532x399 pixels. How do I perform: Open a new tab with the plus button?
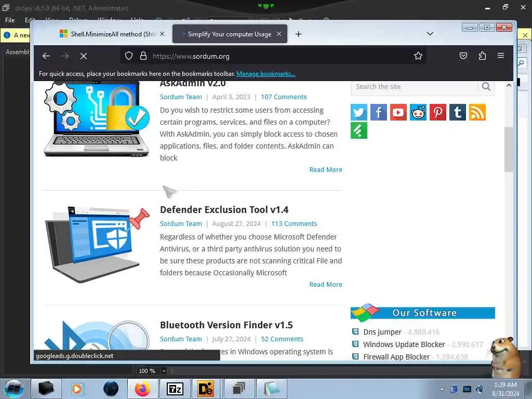298,34
